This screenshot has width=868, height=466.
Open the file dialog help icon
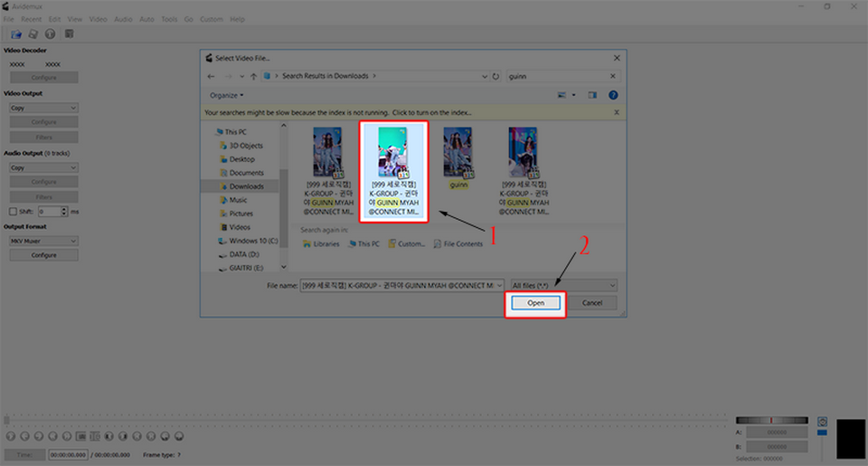coord(613,95)
